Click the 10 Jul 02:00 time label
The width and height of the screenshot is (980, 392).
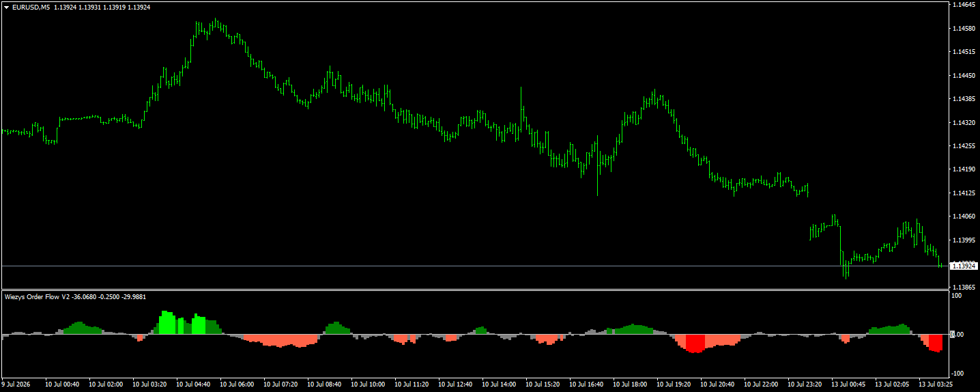pyautogui.click(x=106, y=384)
